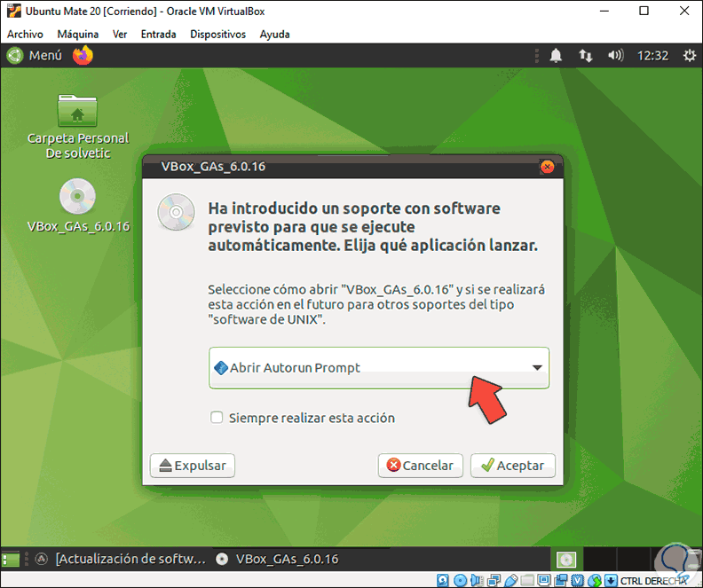Click VirtualBox keyboard capture arrow icon
703x588 pixels.
pyautogui.click(x=611, y=580)
